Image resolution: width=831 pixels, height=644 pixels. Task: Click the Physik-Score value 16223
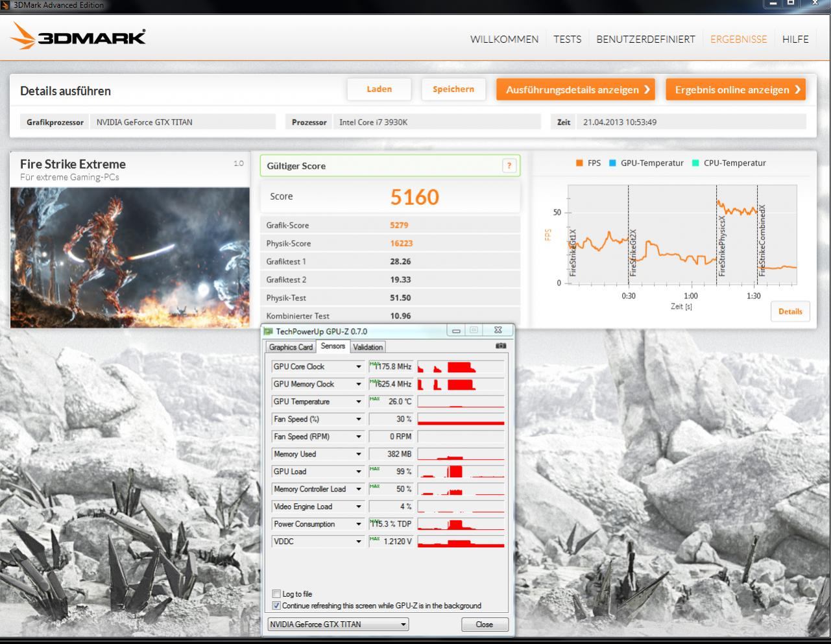coord(402,244)
